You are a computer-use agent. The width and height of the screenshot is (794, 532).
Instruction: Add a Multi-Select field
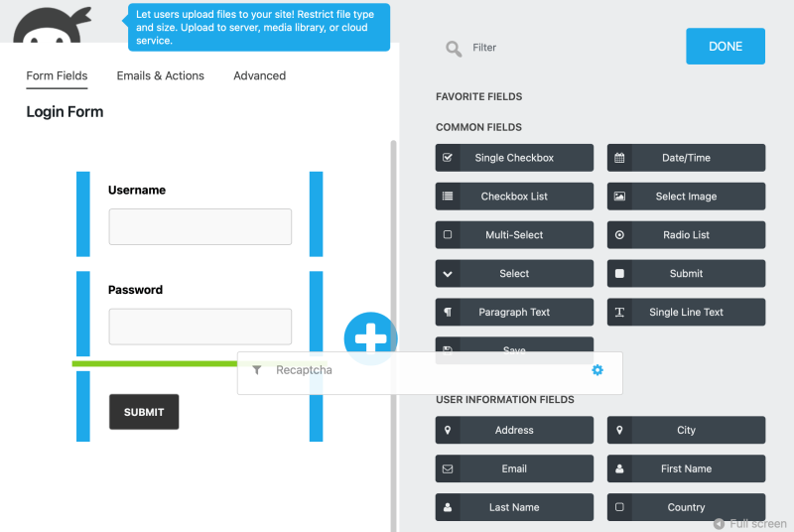pyautogui.click(x=514, y=235)
